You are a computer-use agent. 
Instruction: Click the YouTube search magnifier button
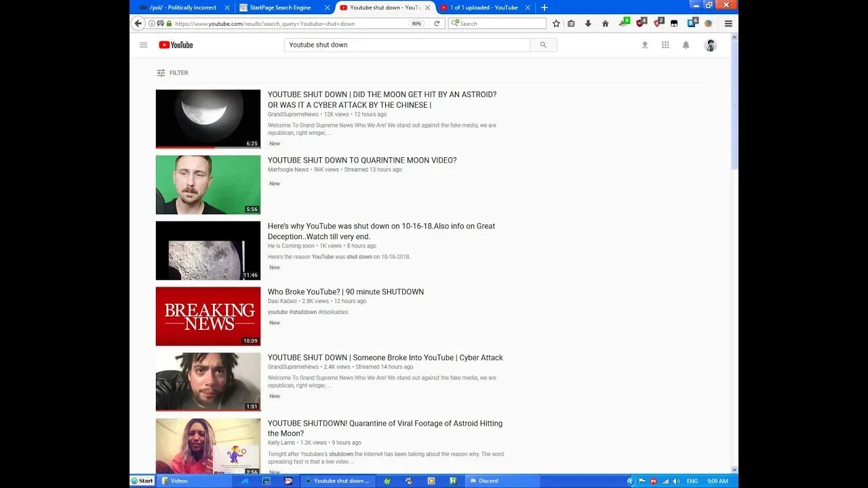pos(543,45)
